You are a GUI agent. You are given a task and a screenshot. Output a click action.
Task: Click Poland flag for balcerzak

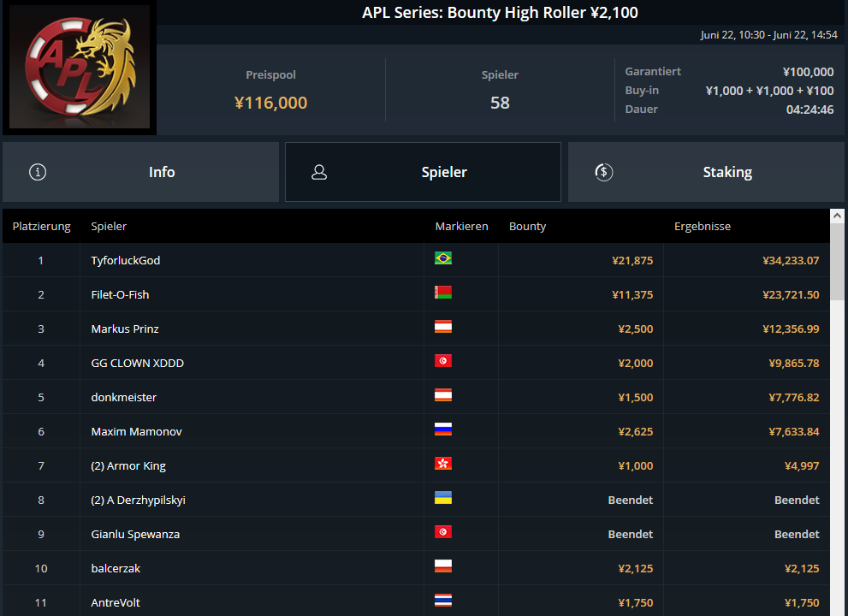pyautogui.click(x=443, y=566)
